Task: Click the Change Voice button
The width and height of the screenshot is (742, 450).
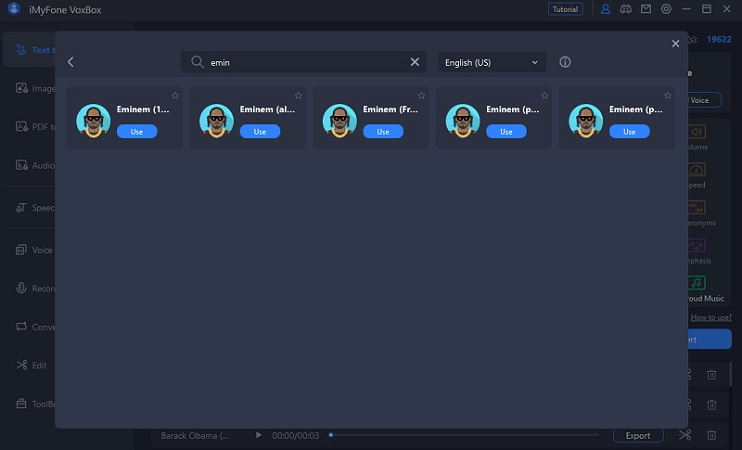Action: pyautogui.click(x=705, y=100)
